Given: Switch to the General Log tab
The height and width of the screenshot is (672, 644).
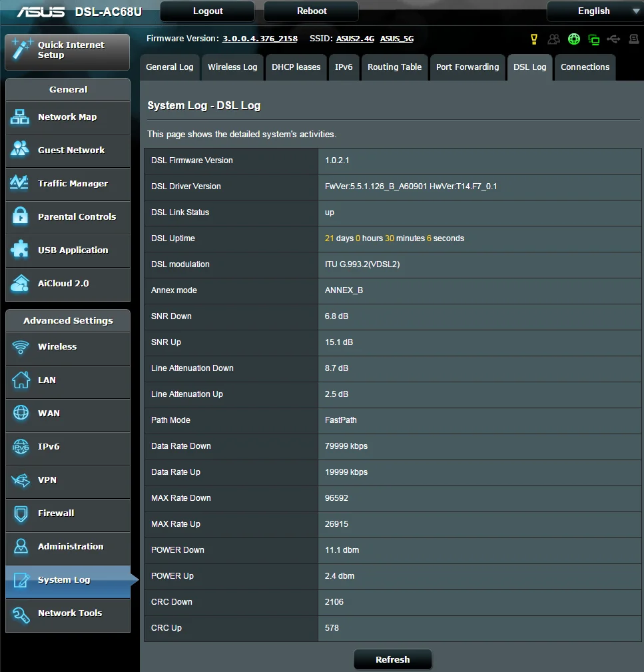Looking at the screenshot, I should coord(170,67).
